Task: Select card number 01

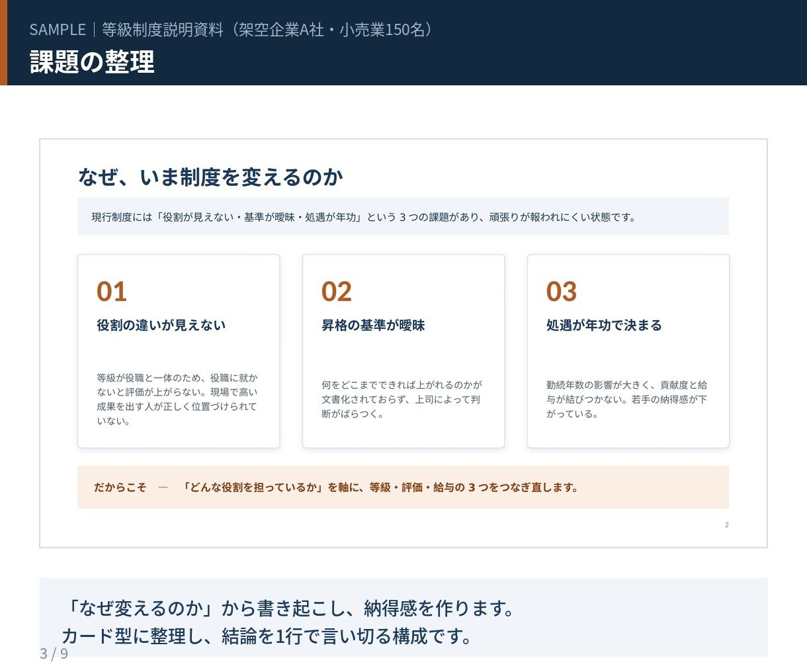Action: coord(112,292)
